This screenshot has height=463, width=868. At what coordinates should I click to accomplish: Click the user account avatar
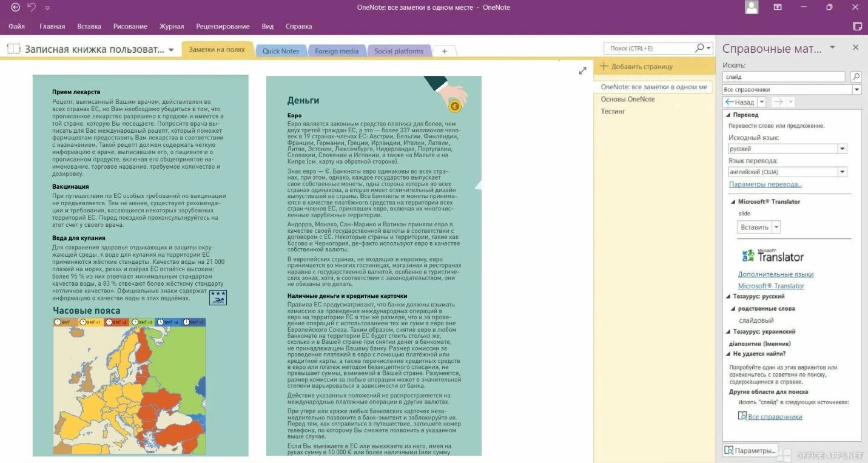[752, 7]
